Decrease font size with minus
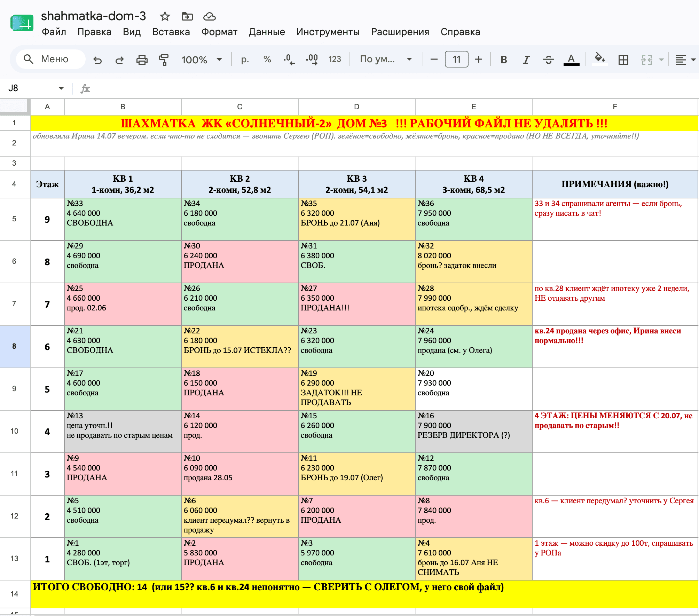This screenshot has height=616, width=699. (434, 60)
